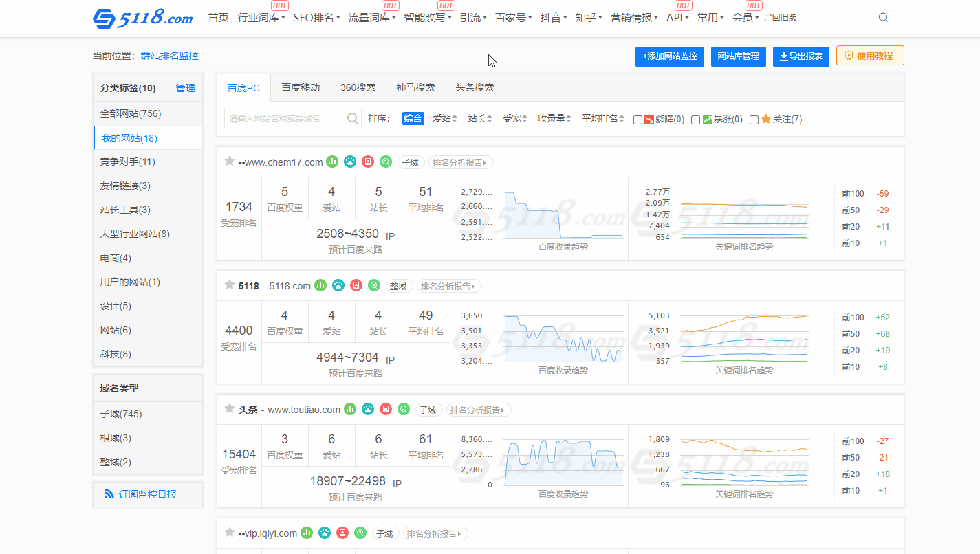Switch to the 神马搜索 tab
Screen dimensions: 980x554
(415, 87)
